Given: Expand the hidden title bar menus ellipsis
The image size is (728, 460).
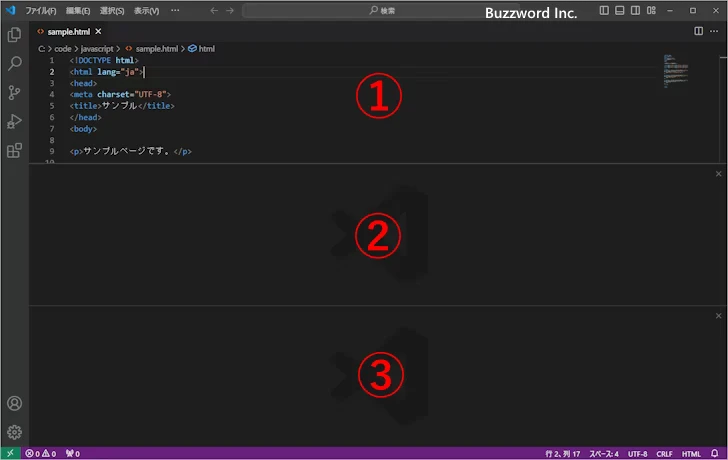Looking at the screenshot, I should pyautogui.click(x=176, y=10).
